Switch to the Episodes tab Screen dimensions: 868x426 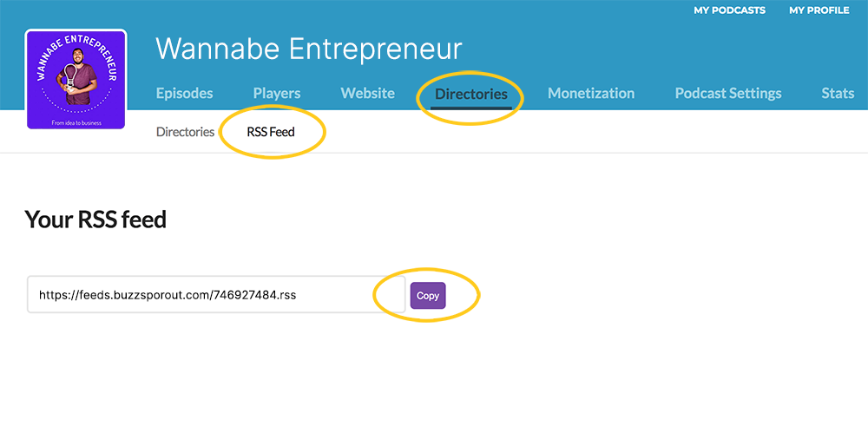tap(184, 93)
